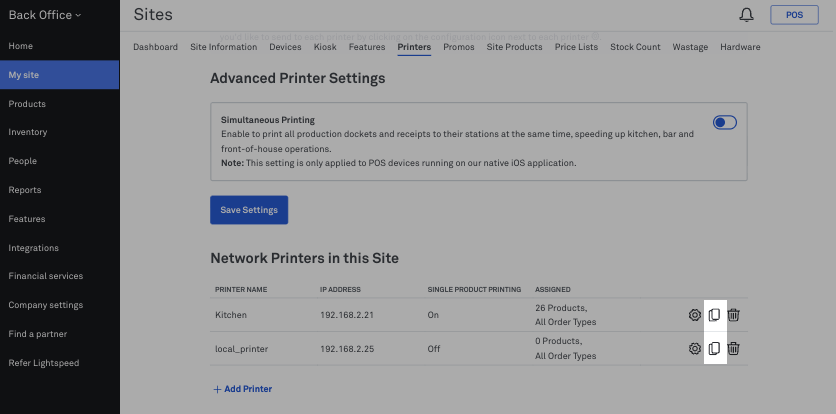This screenshot has width=836, height=414.
Task: Click Single Product Printing column header
Action: pos(474,289)
